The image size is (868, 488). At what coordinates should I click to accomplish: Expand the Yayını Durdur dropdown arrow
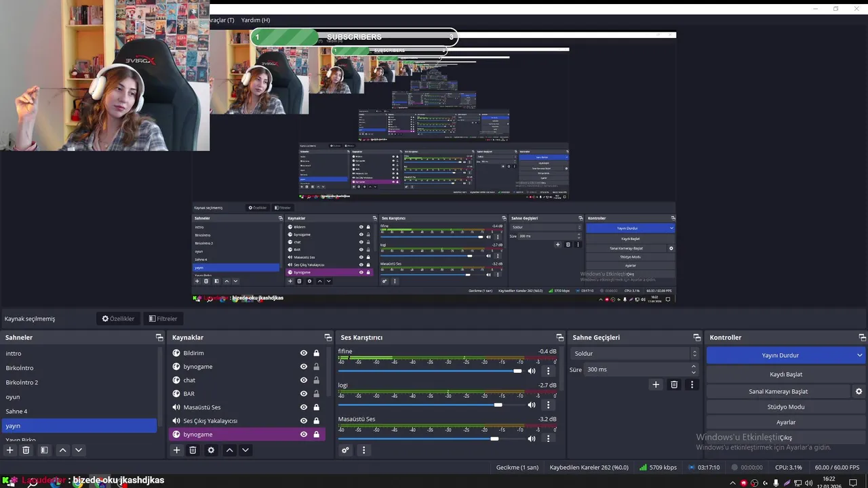tap(859, 355)
